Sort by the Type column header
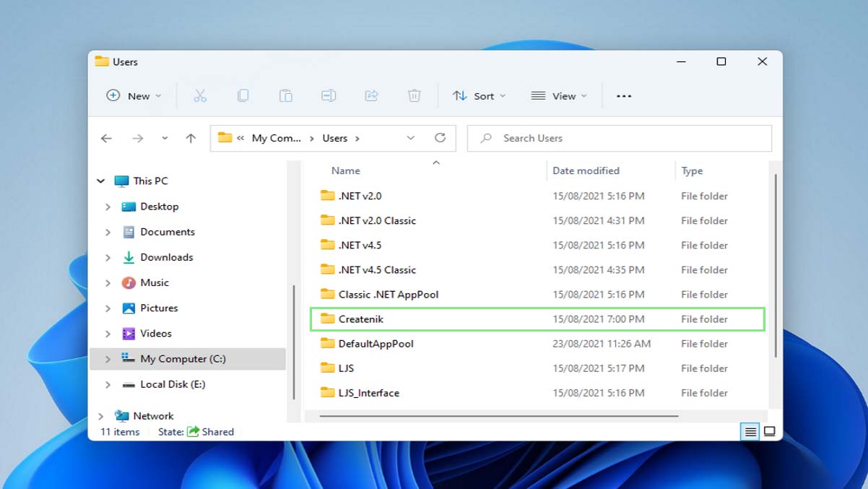868x489 pixels. [x=692, y=170]
